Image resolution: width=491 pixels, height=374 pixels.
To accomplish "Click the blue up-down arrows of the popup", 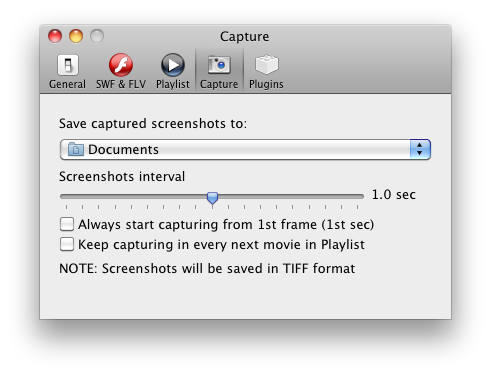I will pyautogui.click(x=420, y=149).
